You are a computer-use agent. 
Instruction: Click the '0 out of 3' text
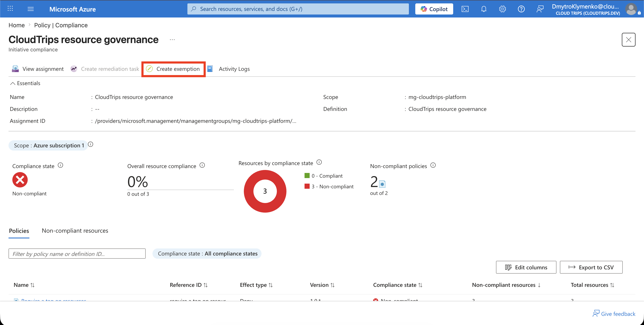(138, 194)
